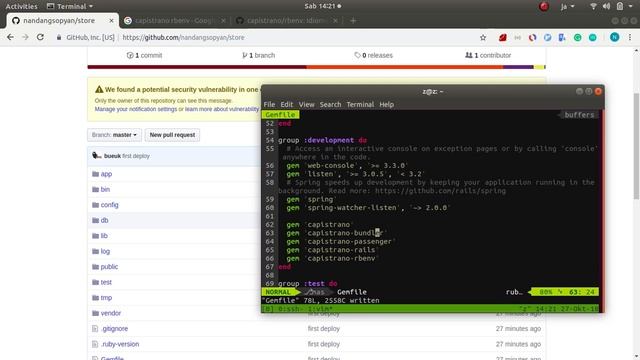Open the Branch: master dropdown
640x360 pixels.
click(x=114, y=135)
